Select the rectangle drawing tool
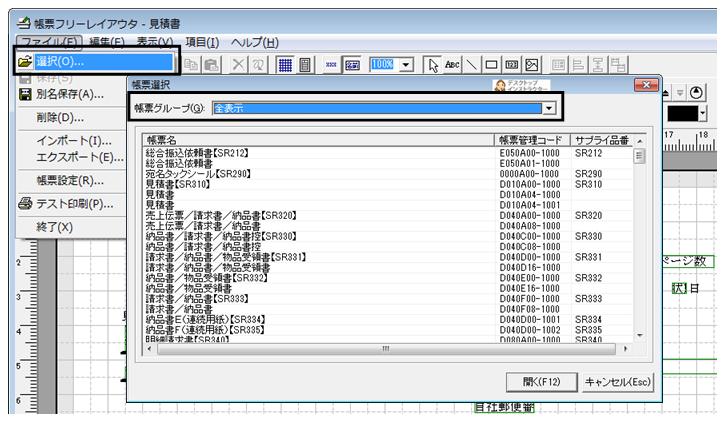 (491, 65)
